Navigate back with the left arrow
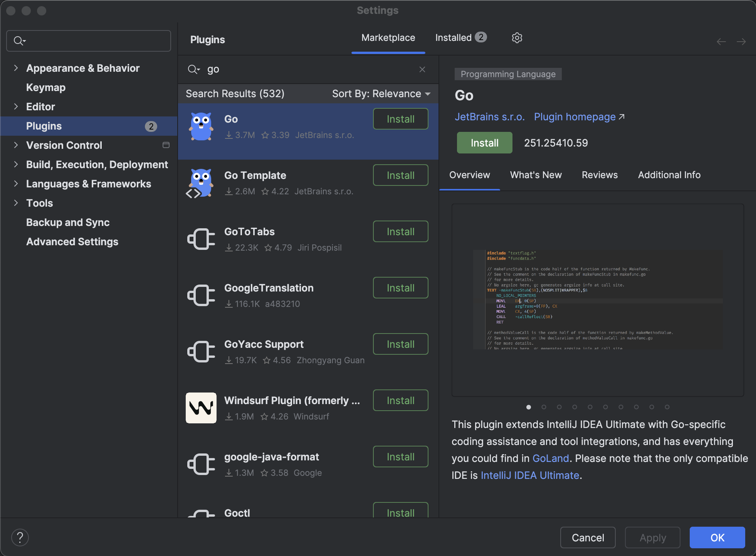The image size is (756, 556). (721, 42)
